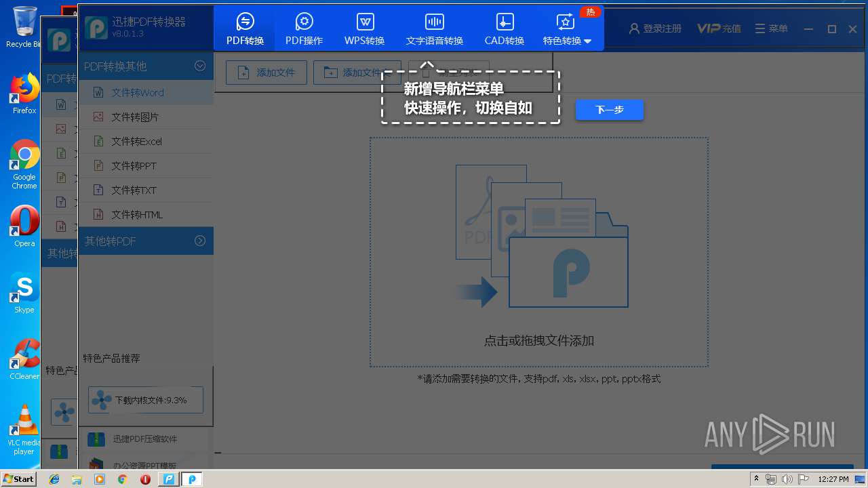
Task: Select 文件转Excel in sidebar
Action: coord(146,141)
